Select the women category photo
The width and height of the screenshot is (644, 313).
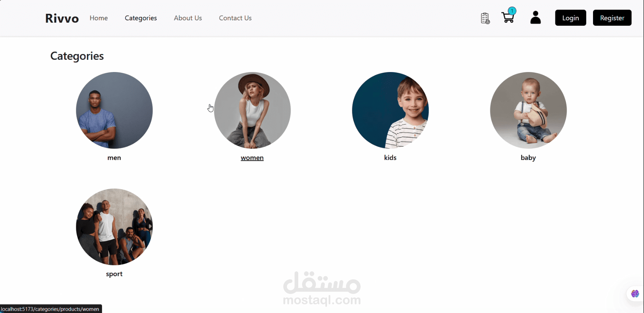pos(252,110)
